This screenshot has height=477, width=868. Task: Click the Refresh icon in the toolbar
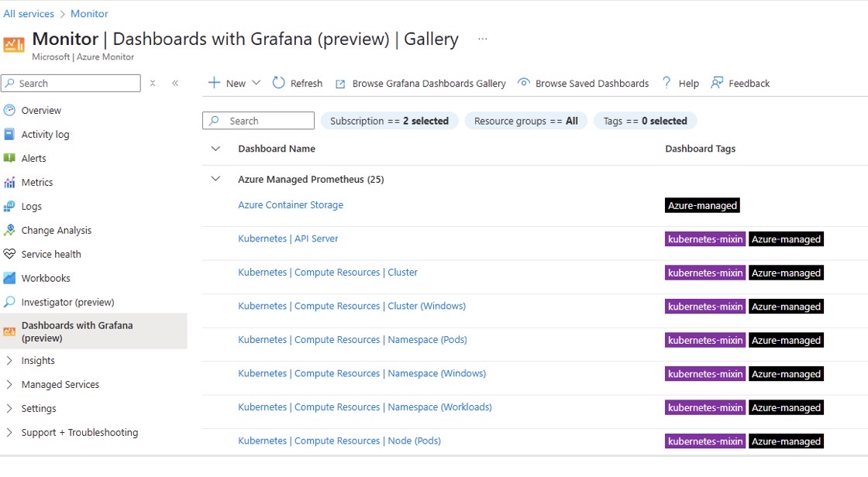(279, 83)
